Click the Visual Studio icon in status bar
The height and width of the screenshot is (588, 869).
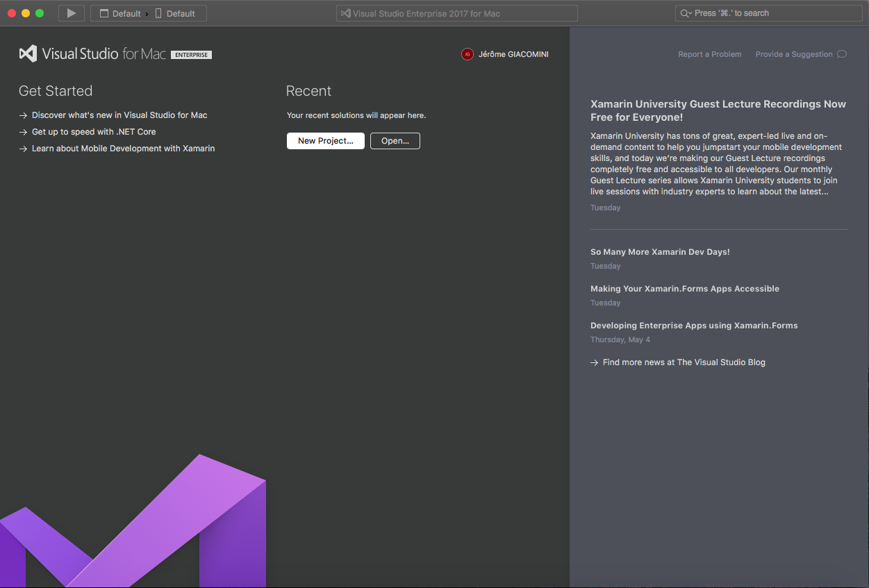[345, 13]
